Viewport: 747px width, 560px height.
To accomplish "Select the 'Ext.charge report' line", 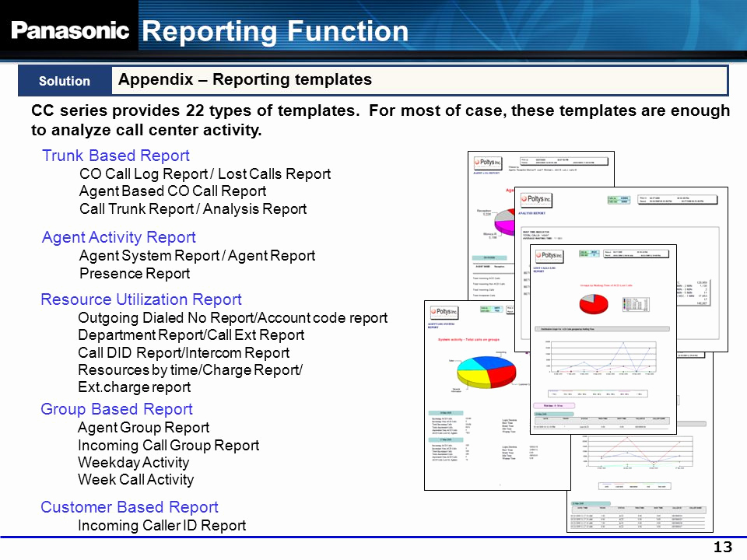I will [x=135, y=387].
